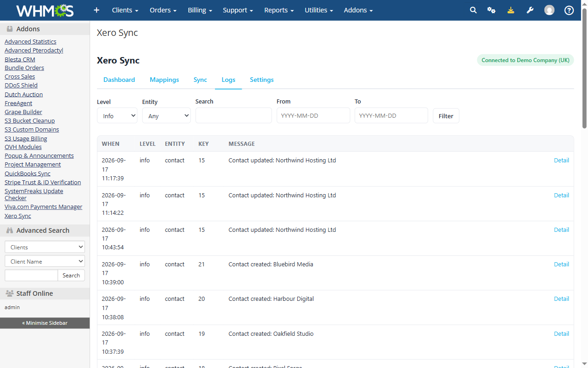This screenshot has width=588, height=368.
Task: Click the WHMCS logo
Action: click(x=45, y=10)
